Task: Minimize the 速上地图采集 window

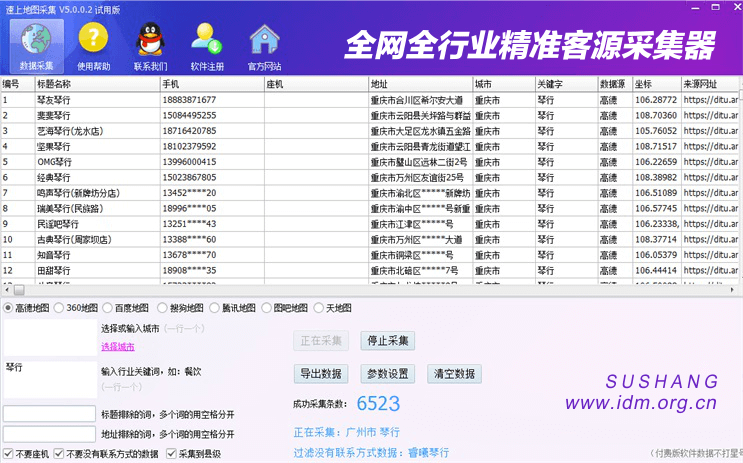Action: [x=696, y=8]
